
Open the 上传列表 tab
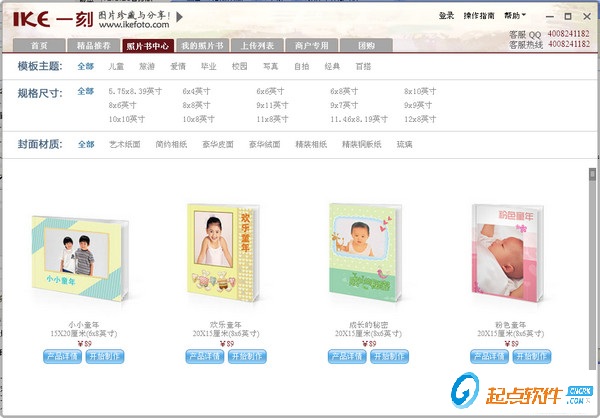point(257,46)
